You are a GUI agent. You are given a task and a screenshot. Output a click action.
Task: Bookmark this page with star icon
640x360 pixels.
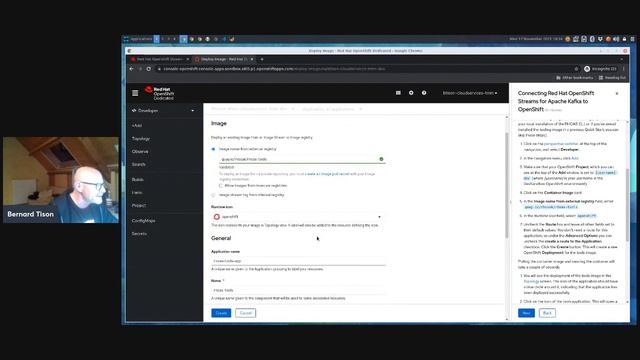576,69
